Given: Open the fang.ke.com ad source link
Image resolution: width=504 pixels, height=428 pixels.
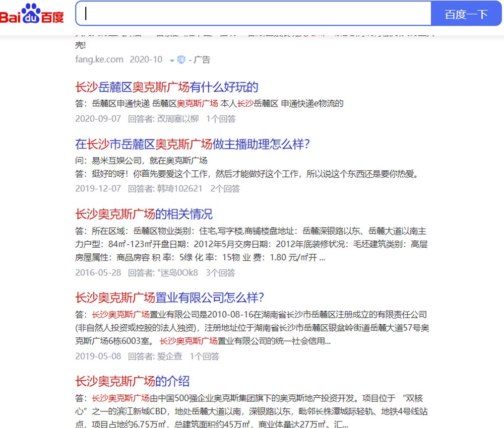Looking at the screenshot, I should point(99,59).
